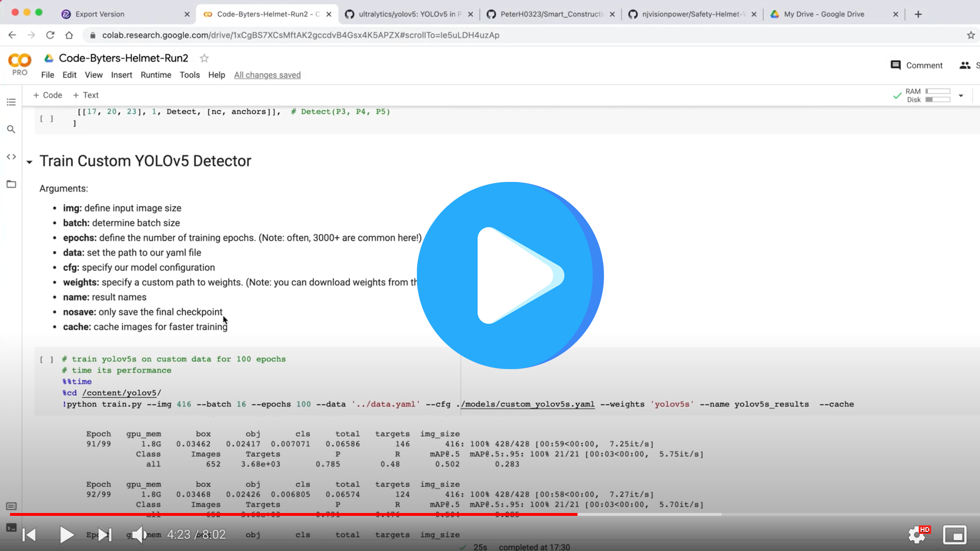Open the Share people icon
980x551 pixels.
click(965, 65)
